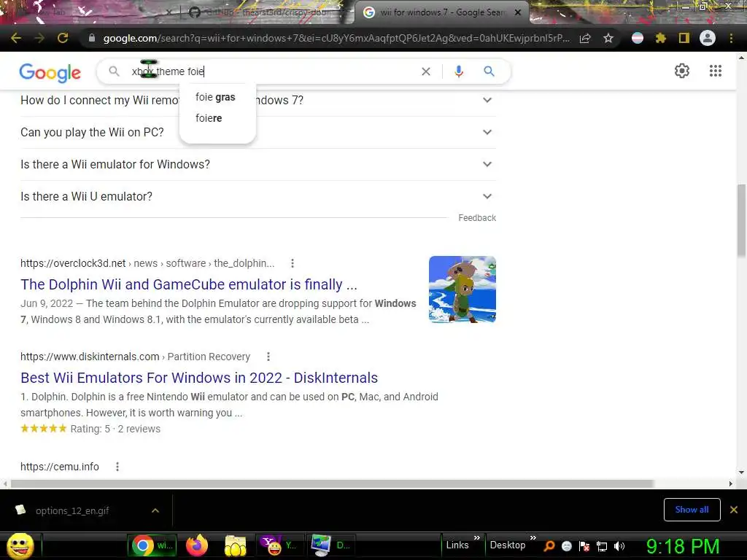Open Chrome's three-dot menu
Image resolution: width=747 pixels, height=560 pixels.
[x=731, y=38]
